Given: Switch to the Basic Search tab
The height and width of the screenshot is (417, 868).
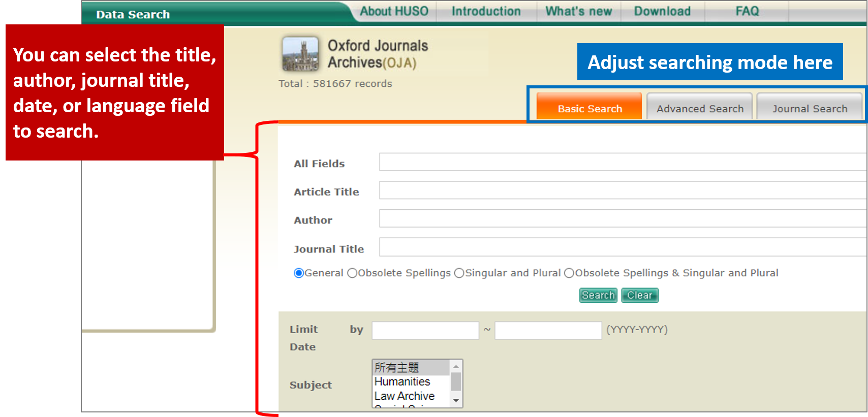Looking at the screenshot, I should (590, 107).
